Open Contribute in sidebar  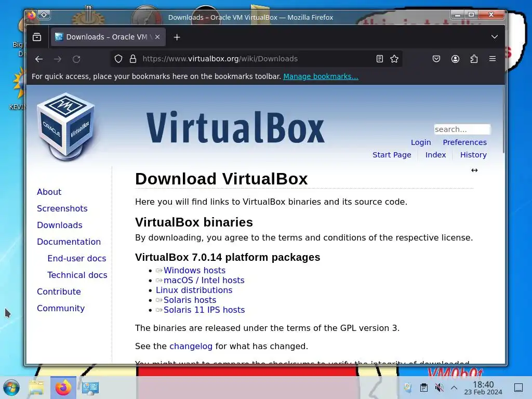coord(59,292)
